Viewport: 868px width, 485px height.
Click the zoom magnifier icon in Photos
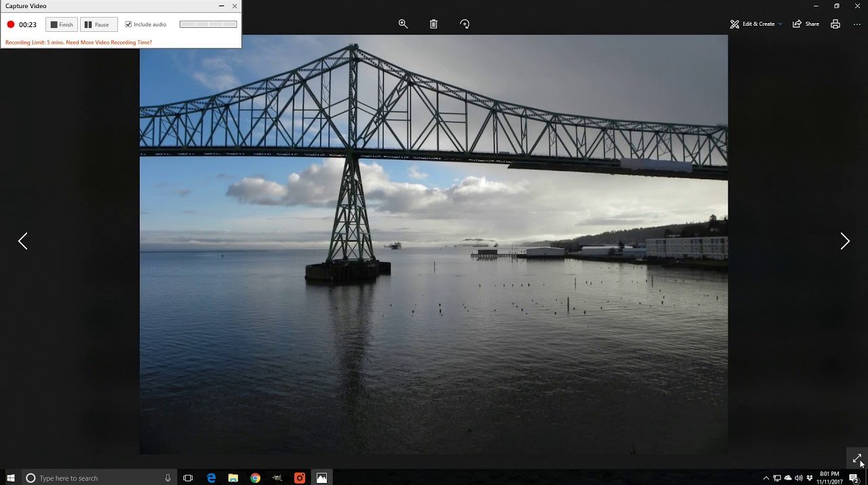403,24
